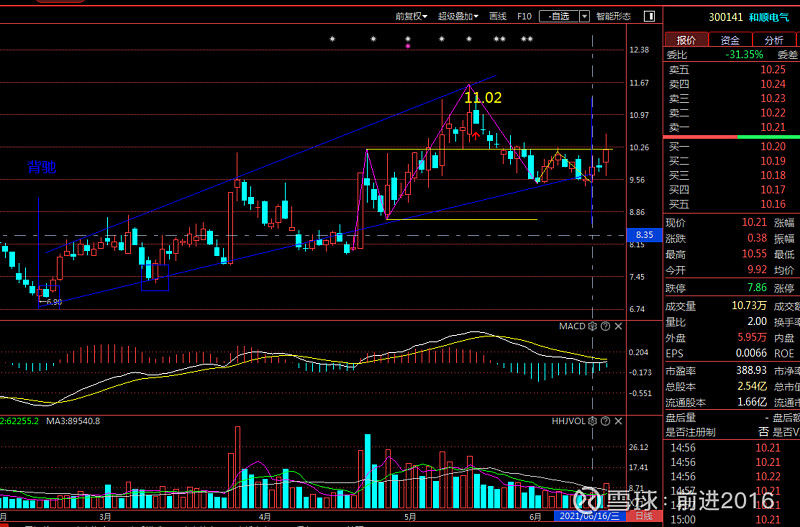Select the 卖三 row priced 10.23
The height and width of the screenshot is (527, 800).
pos(732,98)
